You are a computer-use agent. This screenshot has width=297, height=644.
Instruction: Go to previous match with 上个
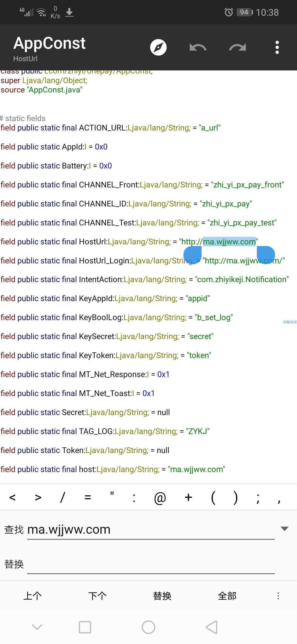[32, 596]
